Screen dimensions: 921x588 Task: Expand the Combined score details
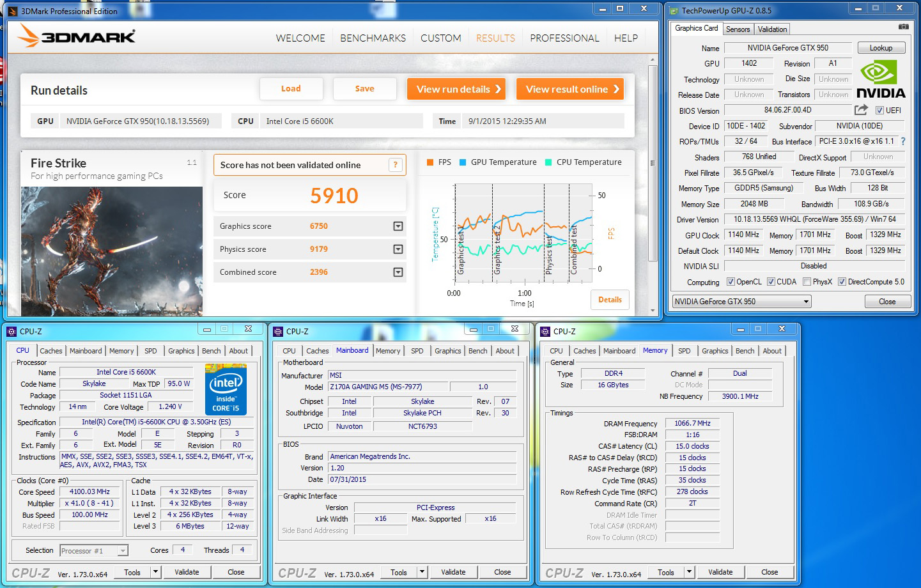point(398,272)
